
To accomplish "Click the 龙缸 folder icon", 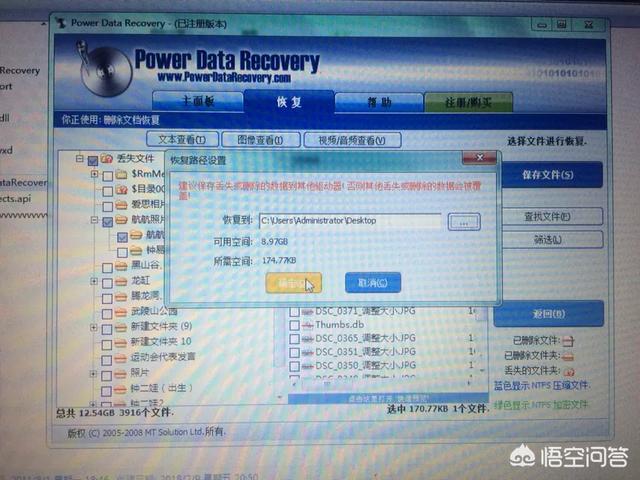I will coord(121,282).
